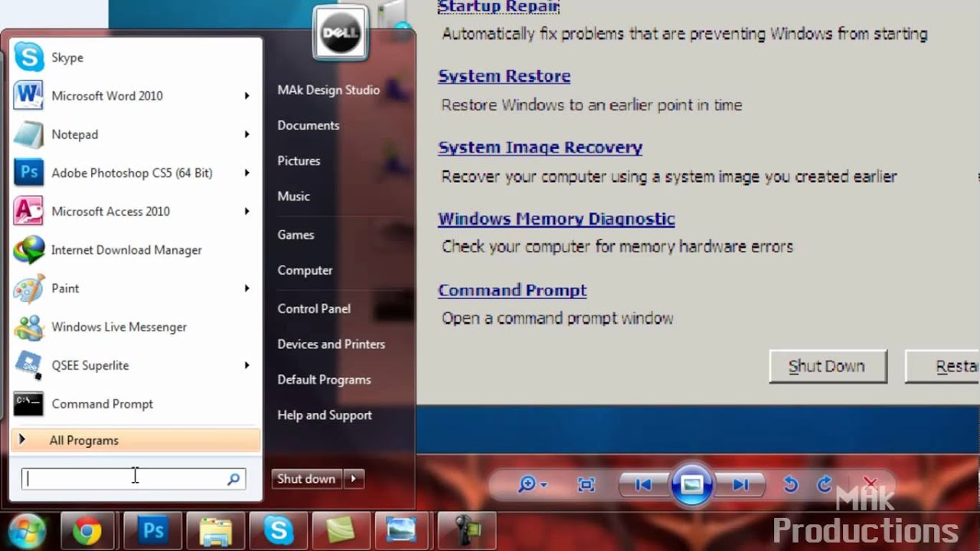The height and width of the screenshot is (551, 980).
Task: Open Games from Start menu
Action: 296,235
